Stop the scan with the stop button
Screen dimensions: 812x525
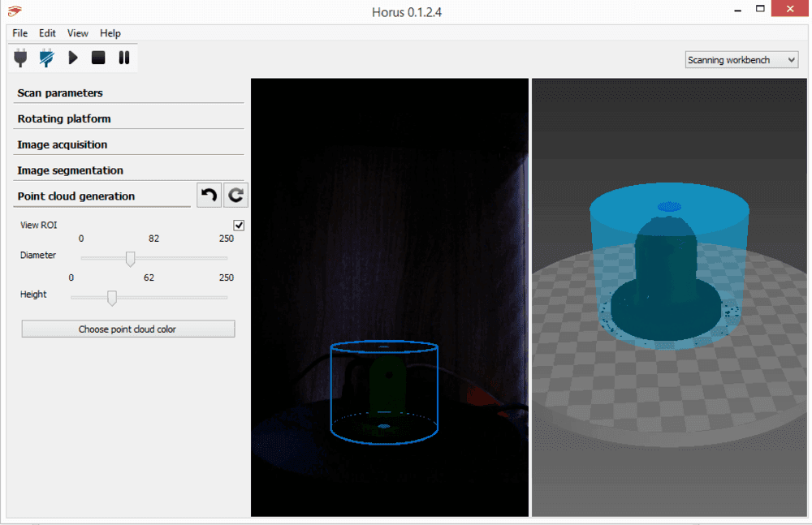[98, 58]
